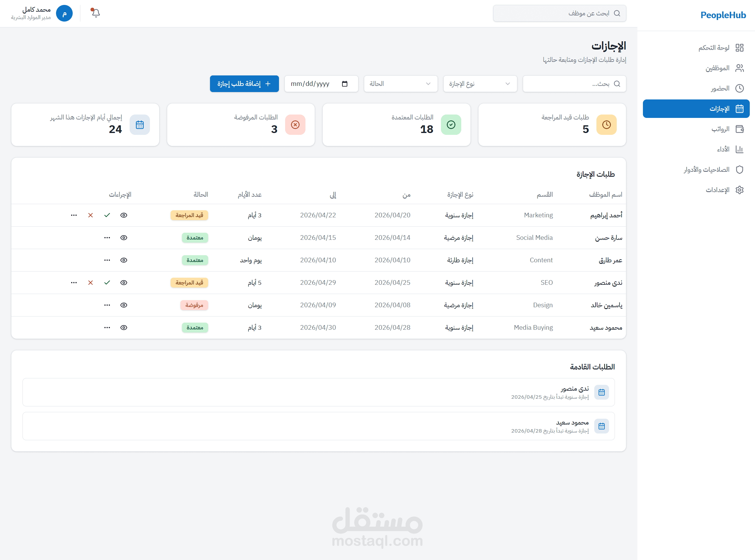The height and width of the screenshot is (560, 755).
Task: Go to الموظفين employees in sidebar
Action: pos(717,68)
